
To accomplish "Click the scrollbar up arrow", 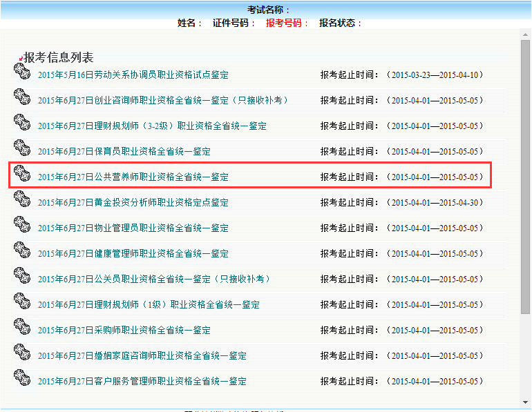I will click(525, 34).
